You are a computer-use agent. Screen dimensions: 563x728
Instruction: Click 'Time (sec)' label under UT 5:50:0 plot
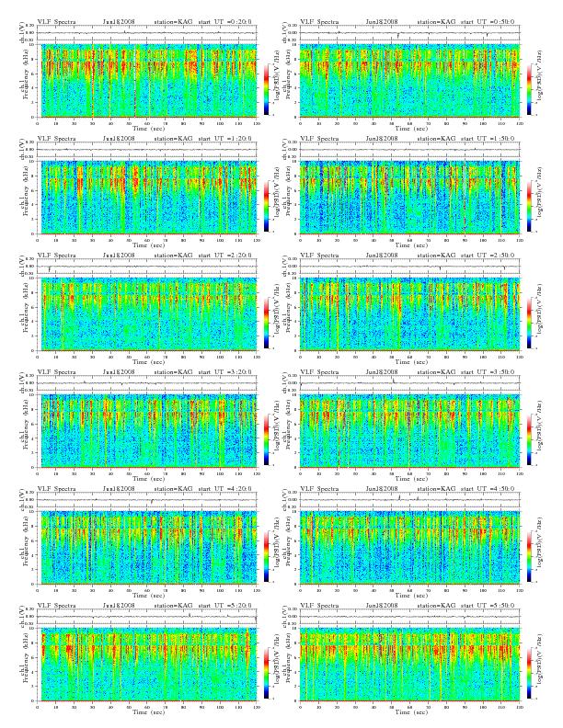411,711
